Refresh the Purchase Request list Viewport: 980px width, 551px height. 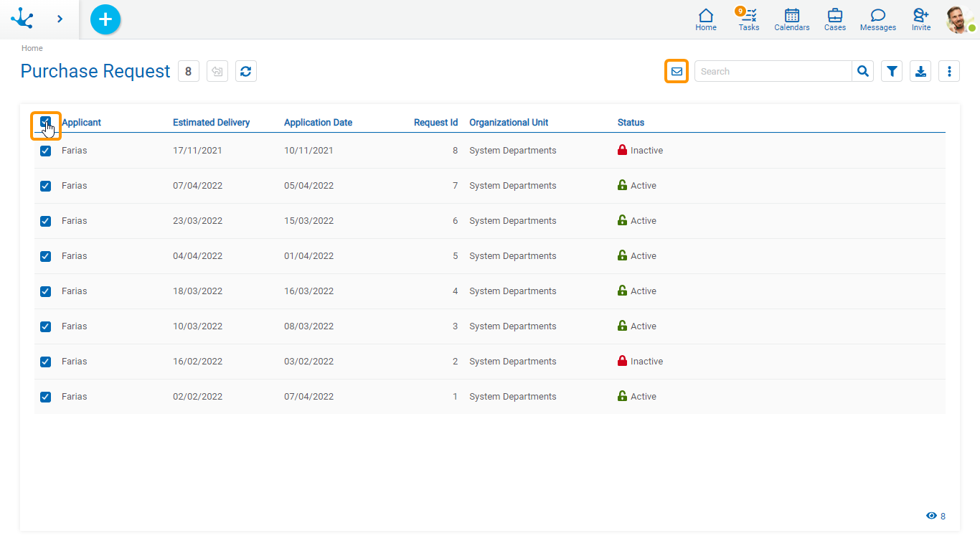[x=246, y=71]
